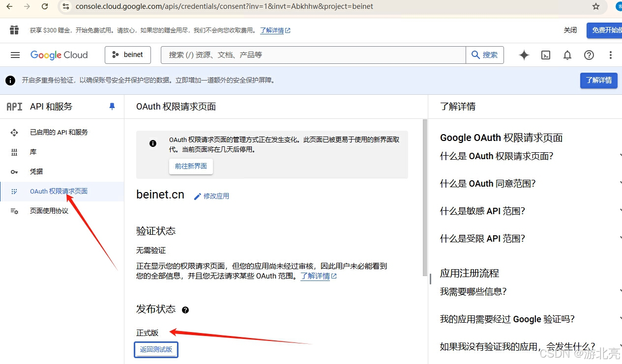
Task: Click the gift icon in free trial banner
Action: [x=14, y=30]
